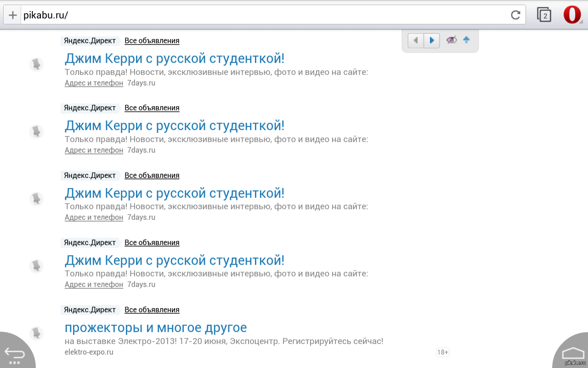Click 'Только правда!' description under third Джим Керри ad
The height and width of the screenshot is (368, 588).
pos(216,207)
